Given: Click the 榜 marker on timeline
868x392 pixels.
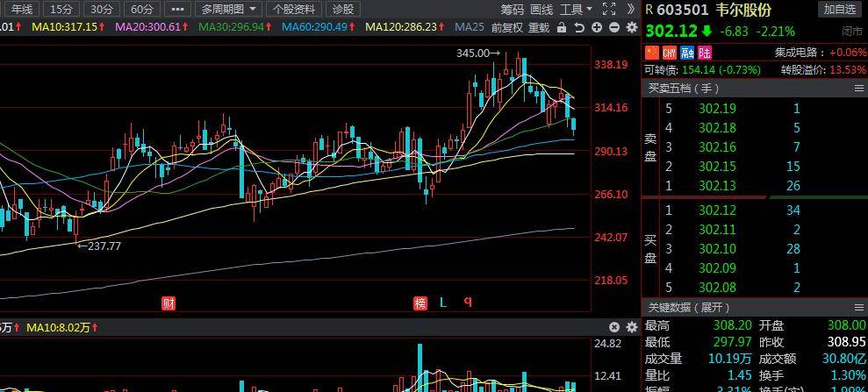Looking at the screenshot, I should [420, 303].
